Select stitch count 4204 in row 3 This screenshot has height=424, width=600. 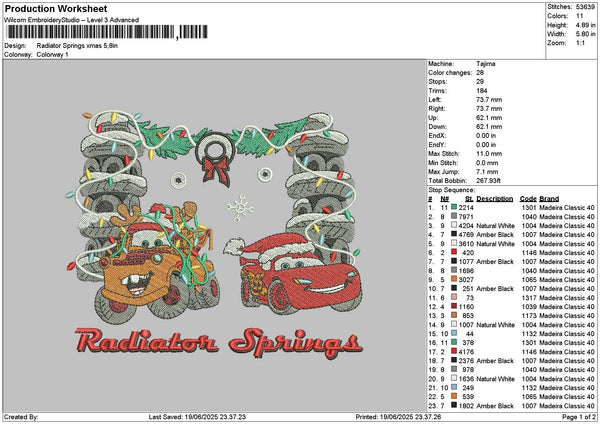click(466, 226)
